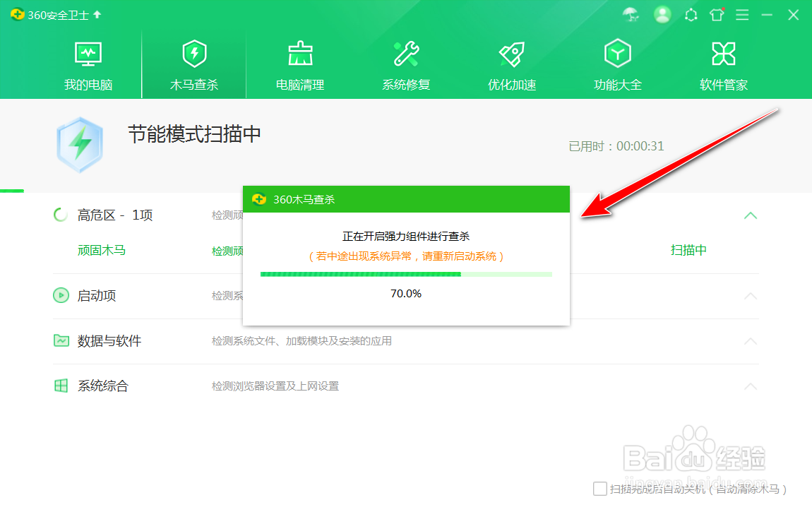Image resolution: width=812 pixels, height=512 pixels.
Task: Open 优化加速 rocket icon
Action: (x=512, y=54)
